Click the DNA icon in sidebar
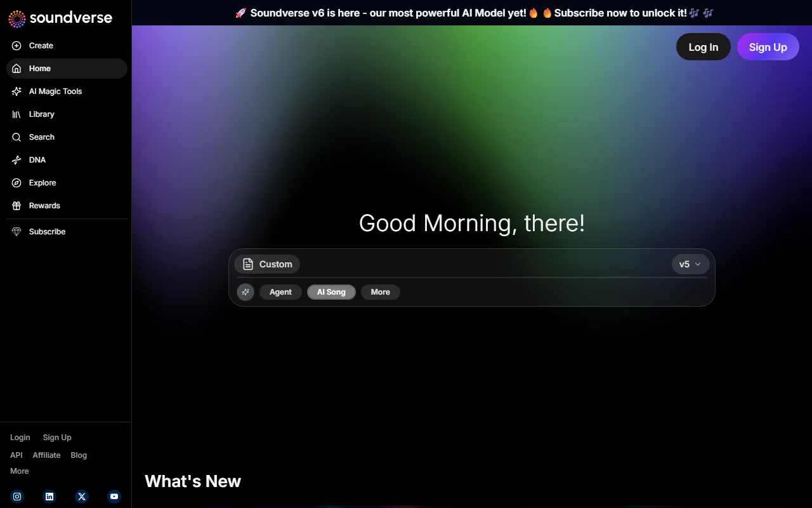Image resolution: width=812 pixels, height=508 pixels. tap(16, 160)
